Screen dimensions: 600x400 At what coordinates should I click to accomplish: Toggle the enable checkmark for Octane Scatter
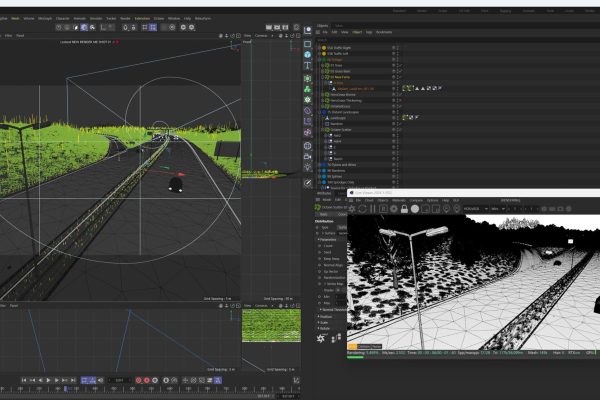(401, 129)
